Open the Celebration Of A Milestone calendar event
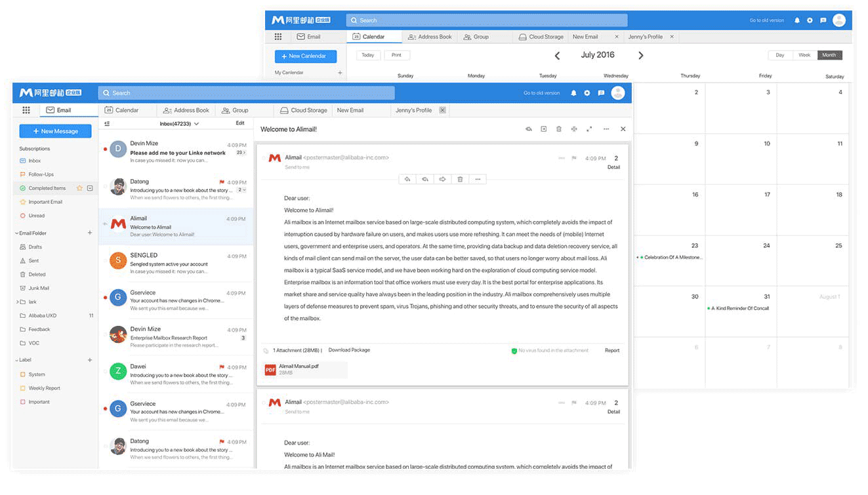 (670, 258)
